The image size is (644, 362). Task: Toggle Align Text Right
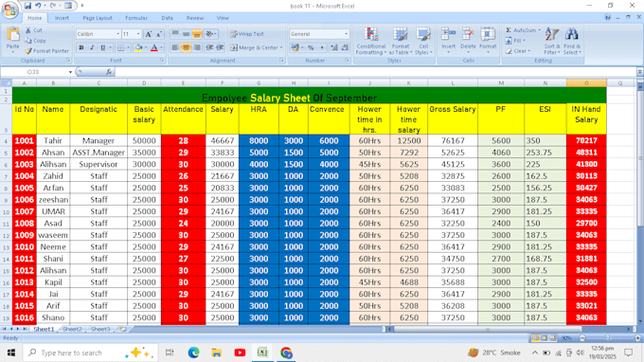click(197, 47)
